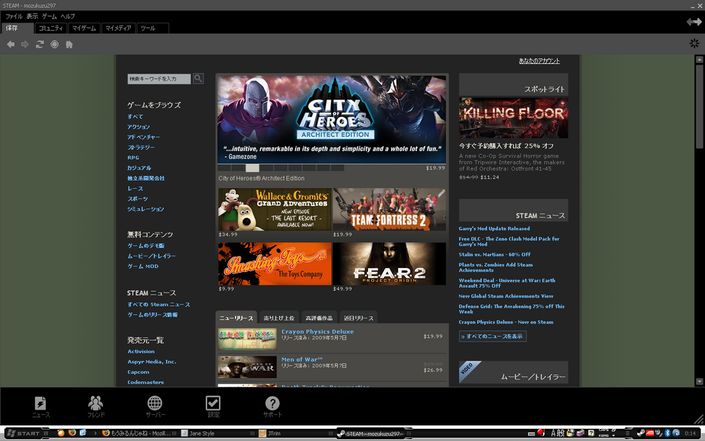Click the Firefox quick launch icon
Image resolution: width=705 pixels, height=441 pixels.
coord(72,433)
